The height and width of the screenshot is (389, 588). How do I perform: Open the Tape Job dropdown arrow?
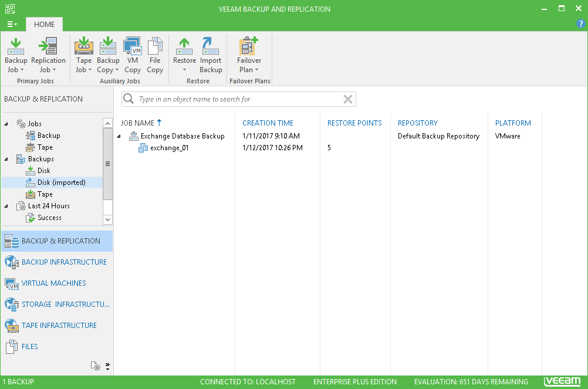point(90,70)
